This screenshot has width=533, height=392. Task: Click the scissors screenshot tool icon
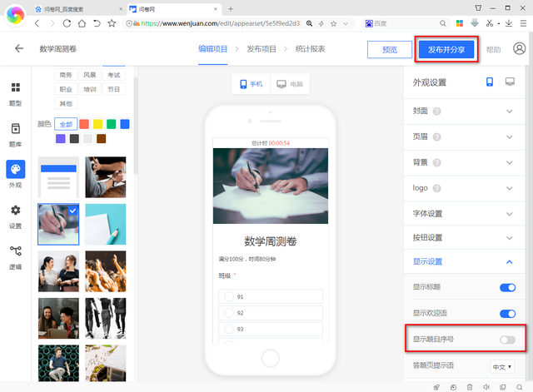pos(490,23)
